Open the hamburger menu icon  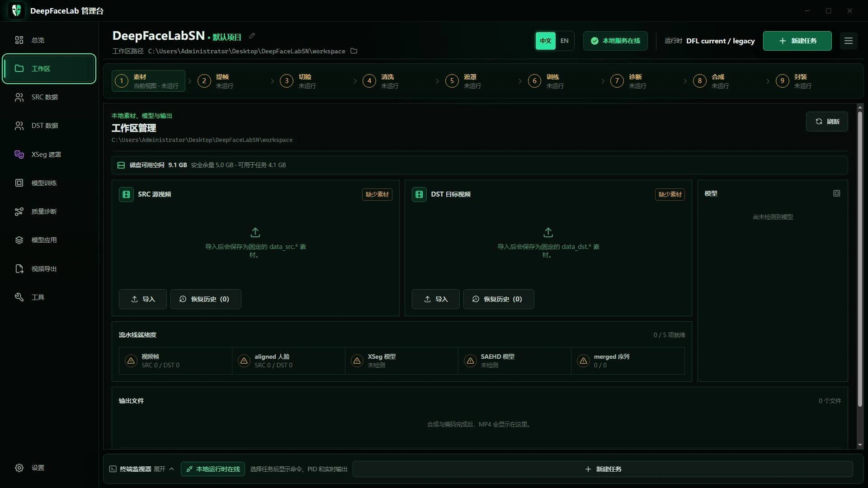(849, 41)
